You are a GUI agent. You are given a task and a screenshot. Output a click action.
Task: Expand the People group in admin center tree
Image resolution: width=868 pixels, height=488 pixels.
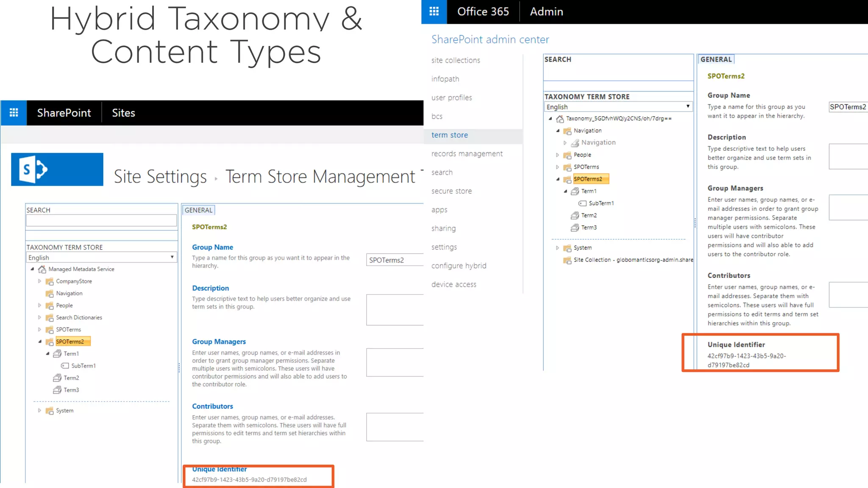coord(557,155)
